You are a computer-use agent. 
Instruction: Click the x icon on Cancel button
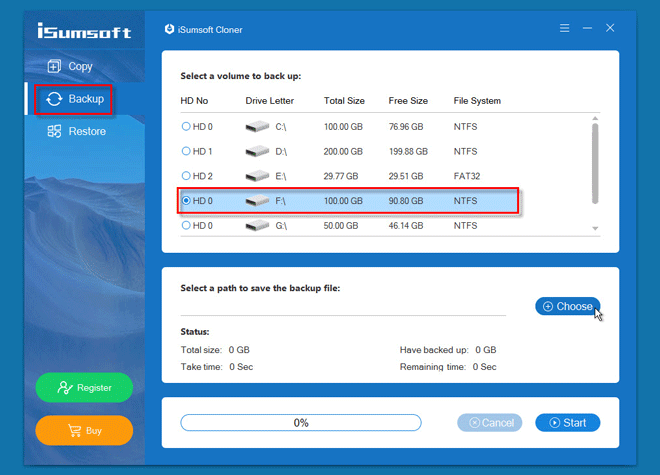pos(474,423)
